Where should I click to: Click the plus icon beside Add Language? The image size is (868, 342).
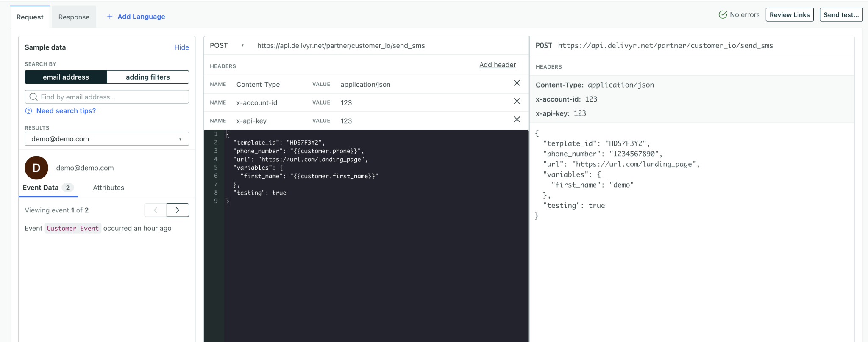tap(110, 17)
